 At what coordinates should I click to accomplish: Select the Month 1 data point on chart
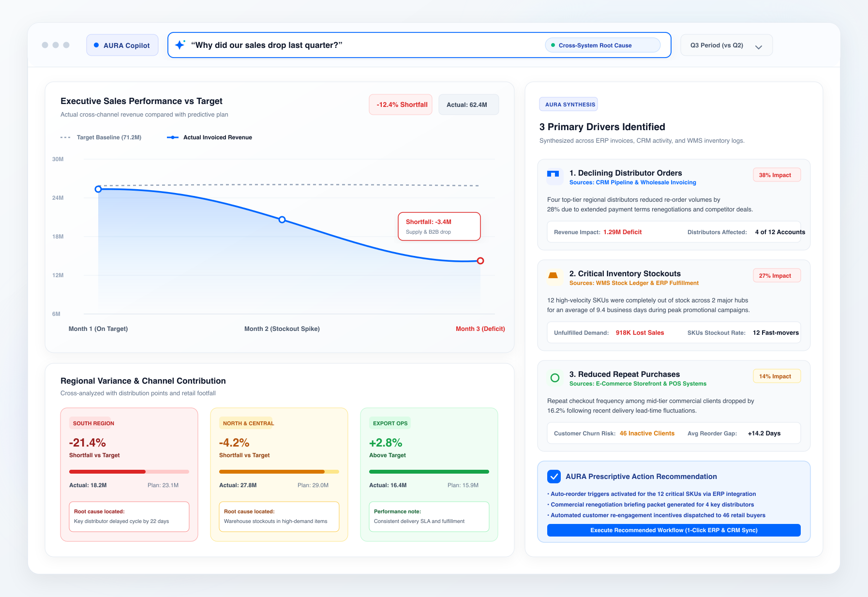pyautogui.click(x=98, y=189)
